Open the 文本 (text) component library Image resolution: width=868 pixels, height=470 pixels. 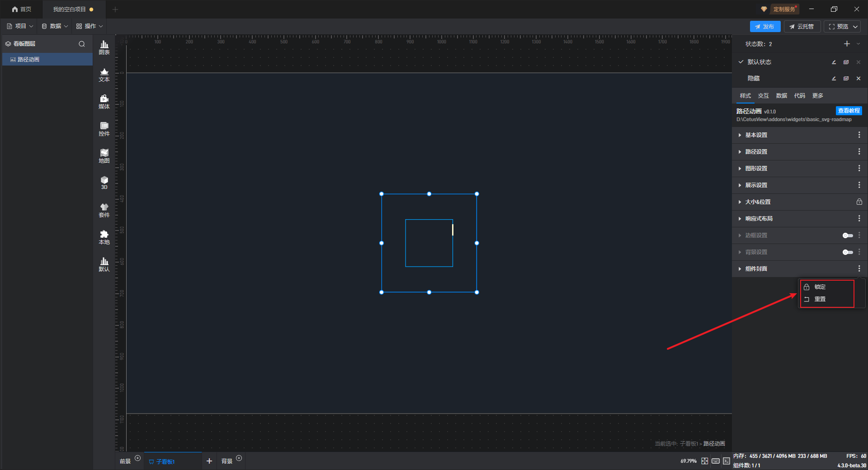pyautogui.click(x=104, y=75)
